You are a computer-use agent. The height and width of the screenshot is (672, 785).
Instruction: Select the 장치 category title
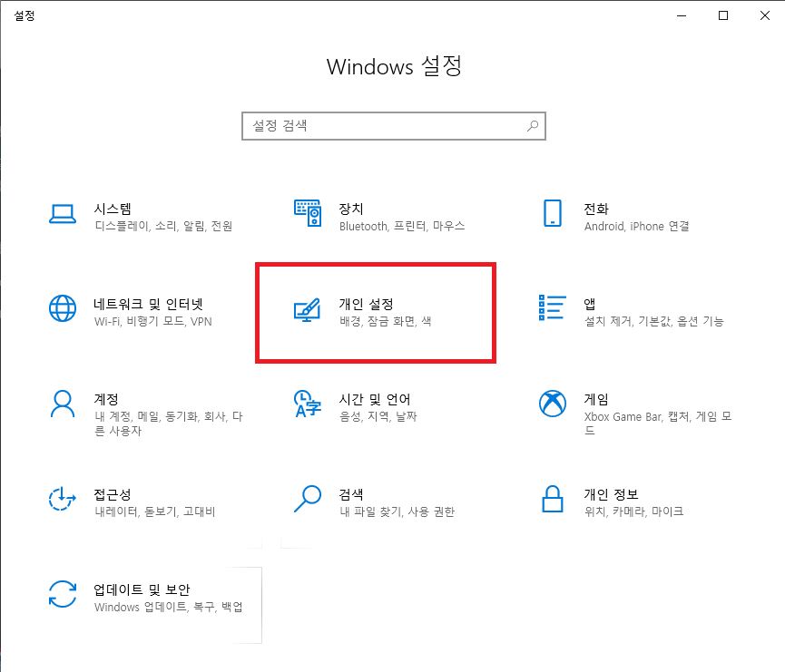(x=351, y=209)
